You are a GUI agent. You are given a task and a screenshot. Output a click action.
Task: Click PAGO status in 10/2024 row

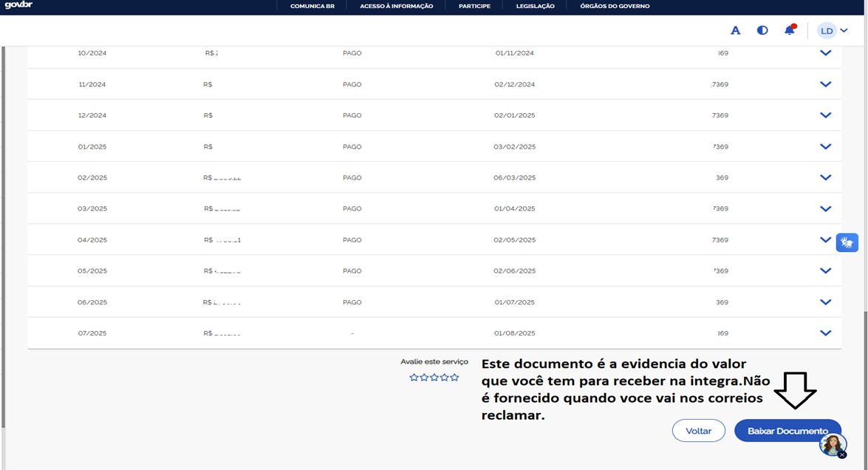[352, 53]
